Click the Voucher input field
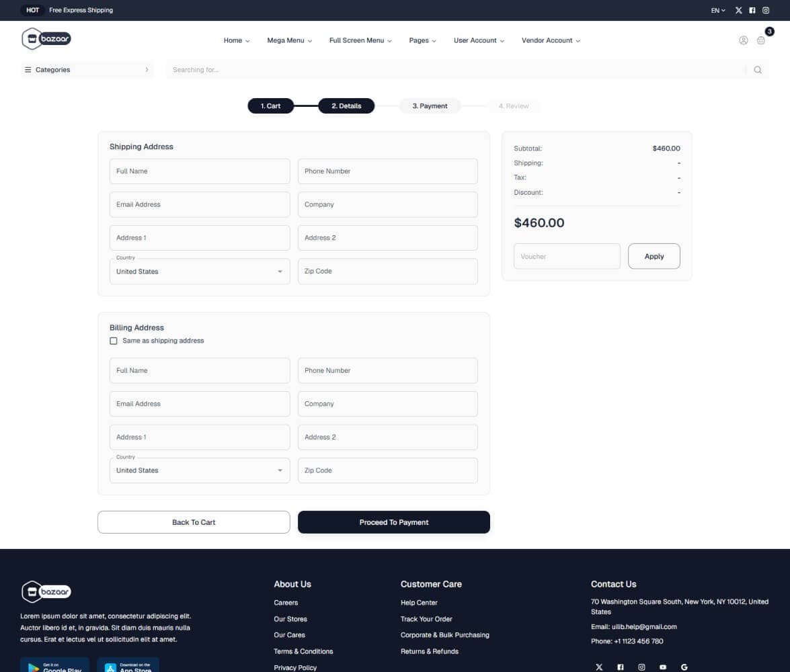Image resolution: width=790 pixels, height=672 pixels. click(567, 256)
